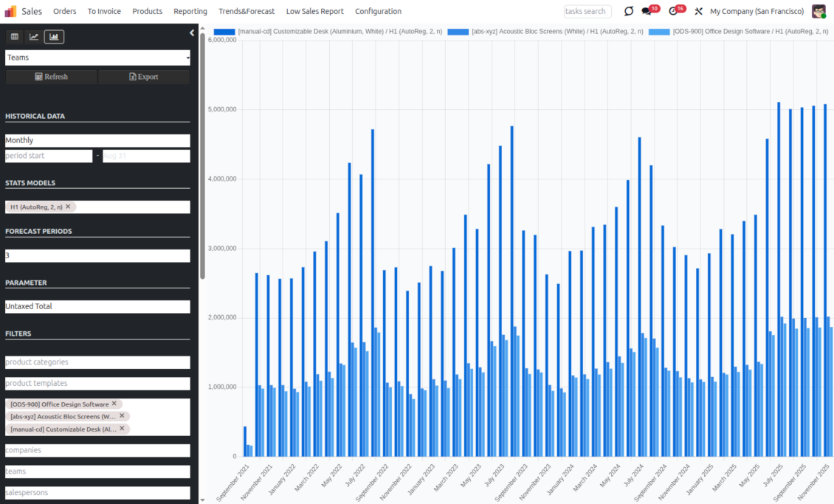Open the Untaxed Total parameter dropdown
Image resolution: width=834 pixels, height=504 pixels.
pyautogui.click(x=97, y=306)
